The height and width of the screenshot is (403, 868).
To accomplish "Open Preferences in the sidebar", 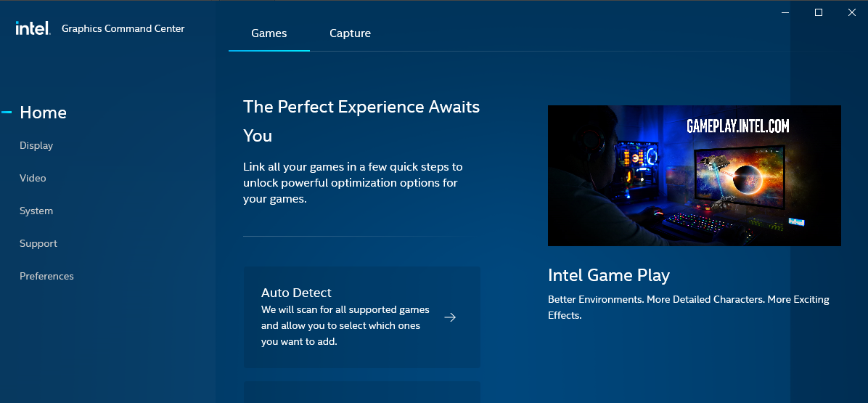I will (46, 276).
